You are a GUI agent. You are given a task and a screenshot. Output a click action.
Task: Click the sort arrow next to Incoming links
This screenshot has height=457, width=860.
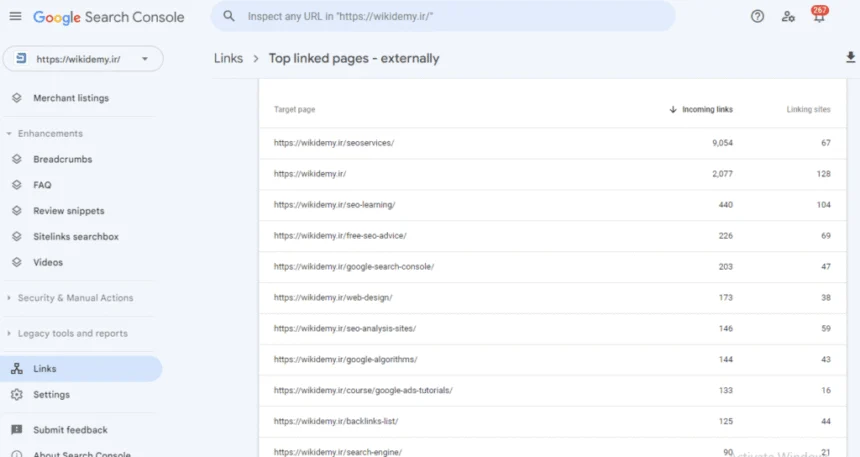[x=673, y=110]
